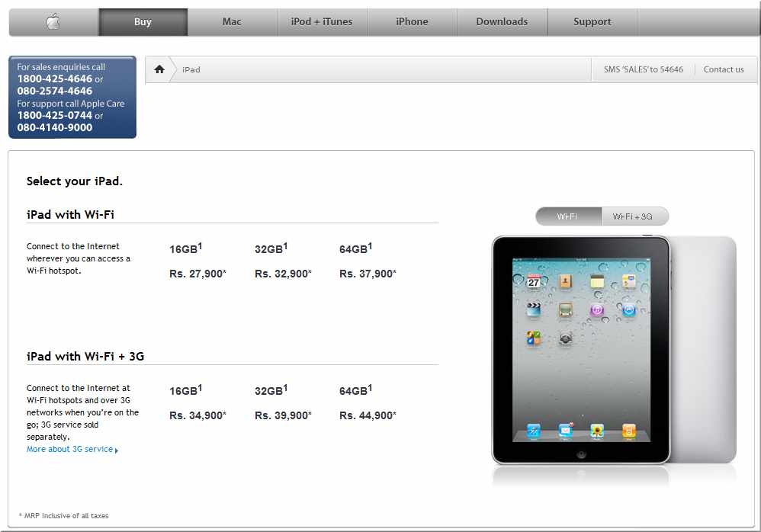Open the Mac tab

click(x=232, y=22)
